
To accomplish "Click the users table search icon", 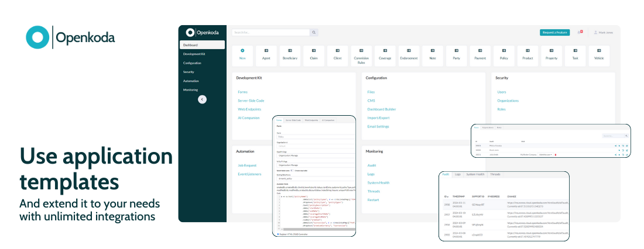I will [626, 136].
